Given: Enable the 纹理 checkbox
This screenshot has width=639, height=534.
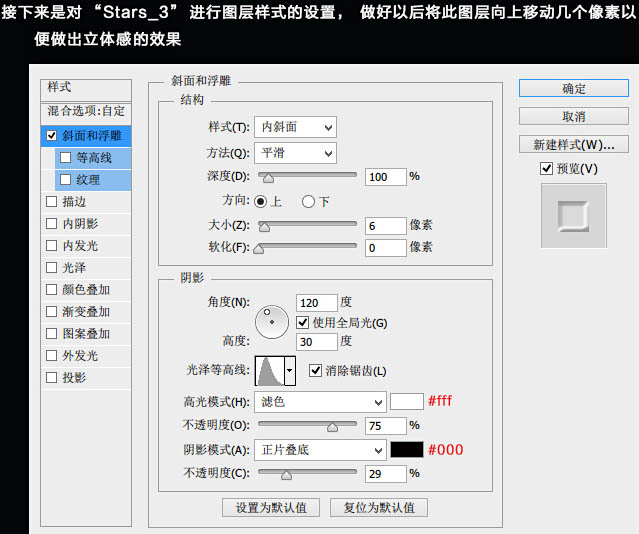Looking at the screenshot, I should pos(65,179).
